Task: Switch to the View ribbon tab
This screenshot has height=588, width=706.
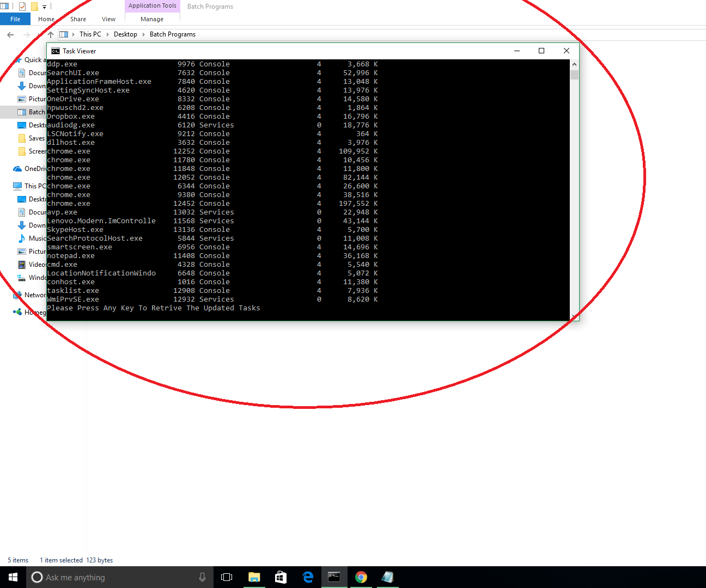Action: pos(108,19)
